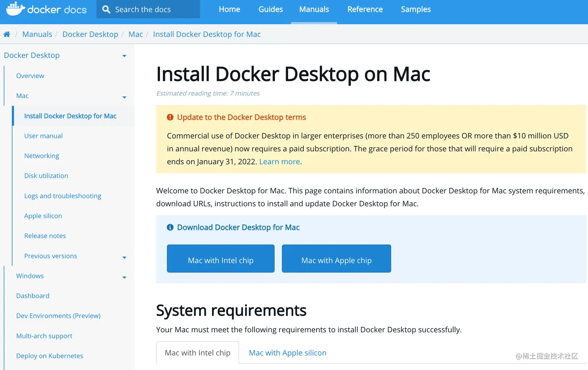Click the Install Docker Desktop on Mac title
Viewport: 588px width, 370px height.
pyautogui.click(x=293, y=74)
